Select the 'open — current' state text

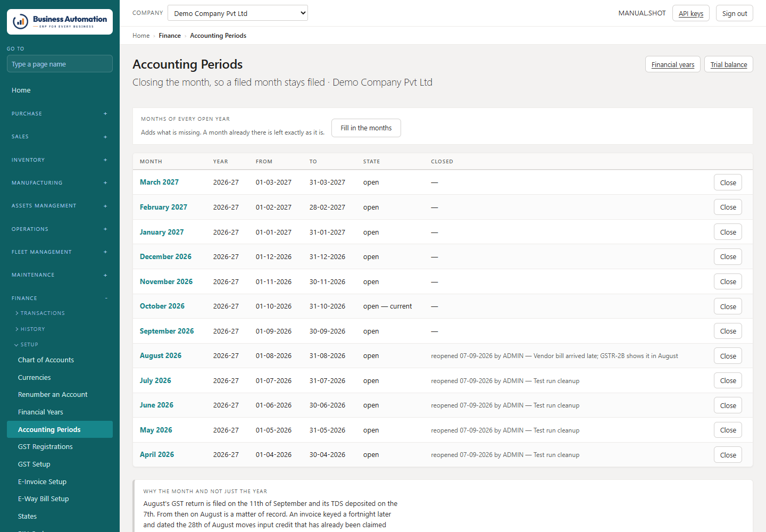(x=387, y=306)
